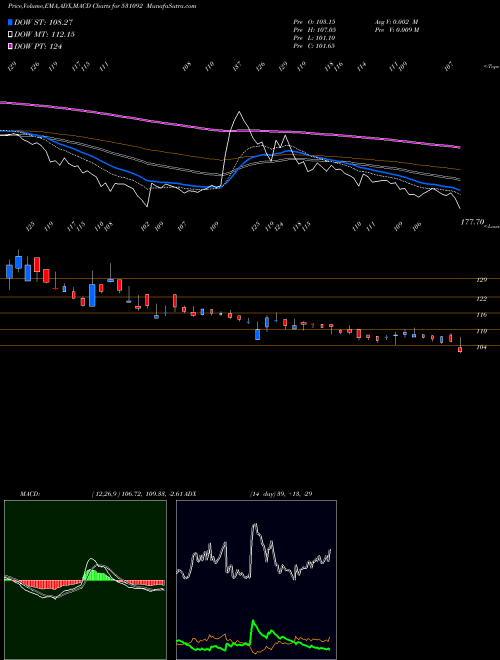Click the 'MACD:' indicator heading
The width and height of the screenshot is (500, 660).
(x=30, y=494)
